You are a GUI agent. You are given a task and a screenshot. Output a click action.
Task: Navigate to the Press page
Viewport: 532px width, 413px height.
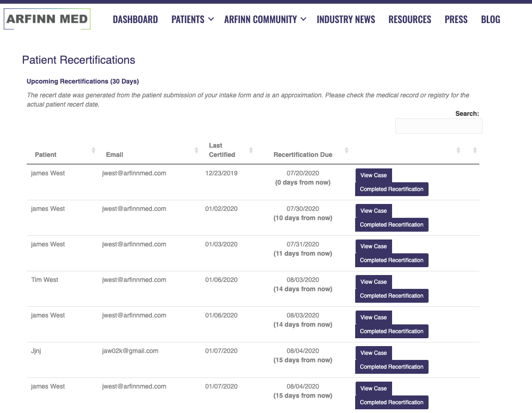pyautogui.click(x=456, y=19)
